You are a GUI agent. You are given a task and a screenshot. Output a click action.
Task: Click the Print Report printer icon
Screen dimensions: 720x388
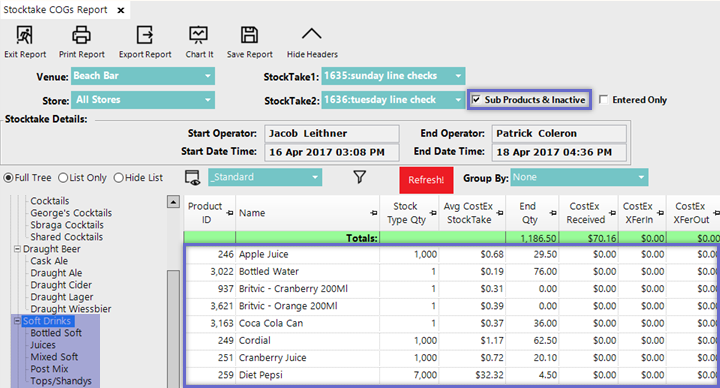(x=81, y=35)
